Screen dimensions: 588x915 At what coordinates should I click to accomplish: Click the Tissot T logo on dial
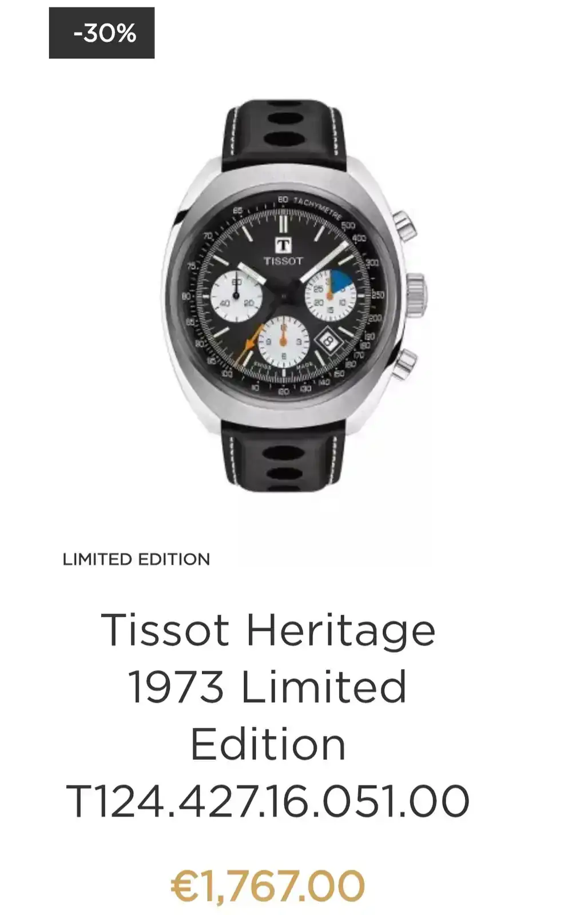pos(283,245)
